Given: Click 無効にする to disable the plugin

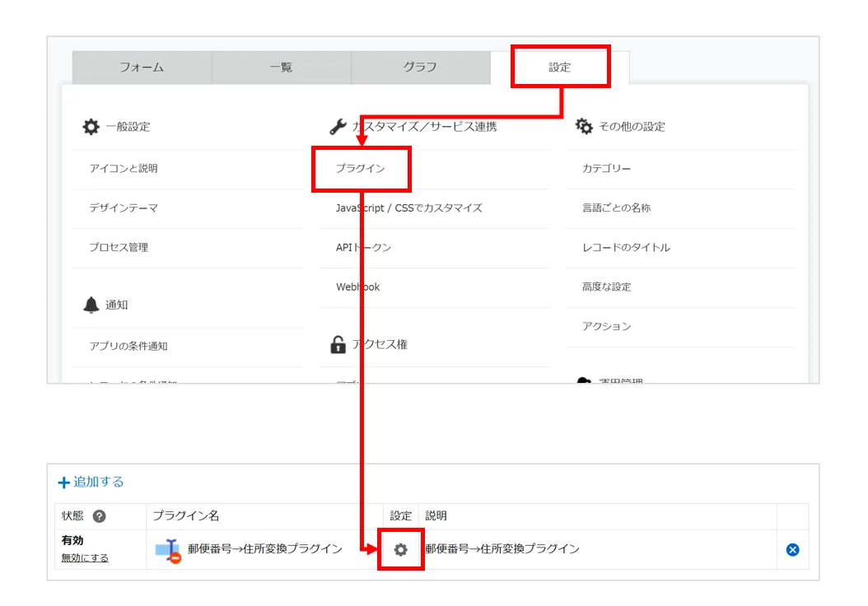Looking at the screenshot, I should (85, 558).
